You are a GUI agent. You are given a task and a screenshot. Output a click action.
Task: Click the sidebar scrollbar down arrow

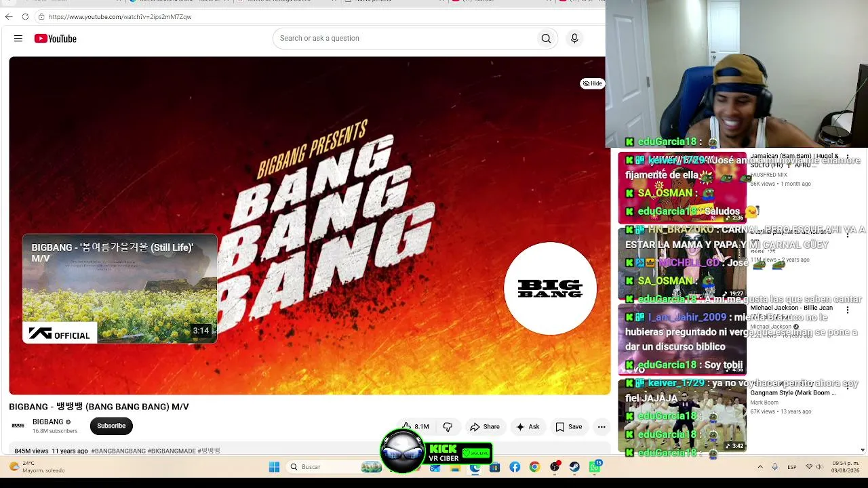(x=863, y=450)
